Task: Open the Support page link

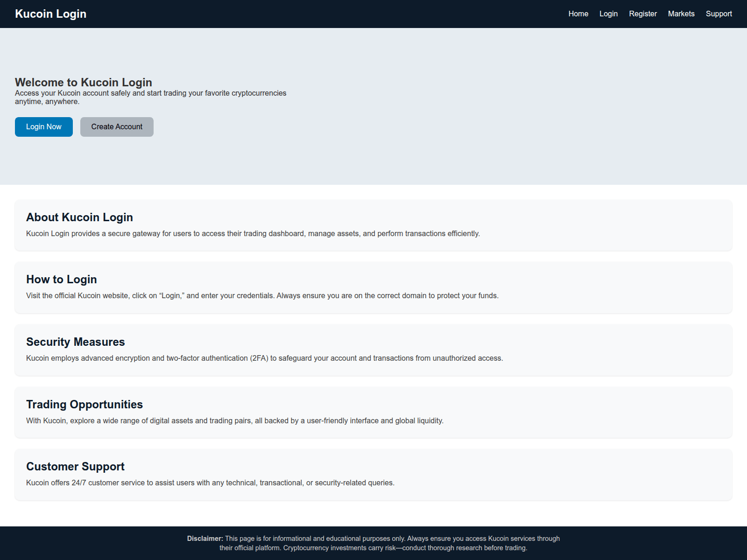Action: click(719, 14)
